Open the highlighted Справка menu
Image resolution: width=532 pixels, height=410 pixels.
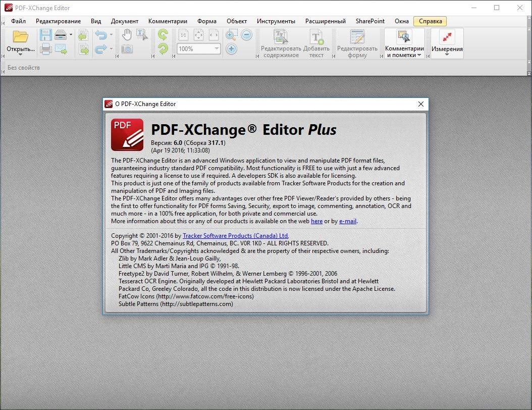pyautogui.click(x=430, y=21)
